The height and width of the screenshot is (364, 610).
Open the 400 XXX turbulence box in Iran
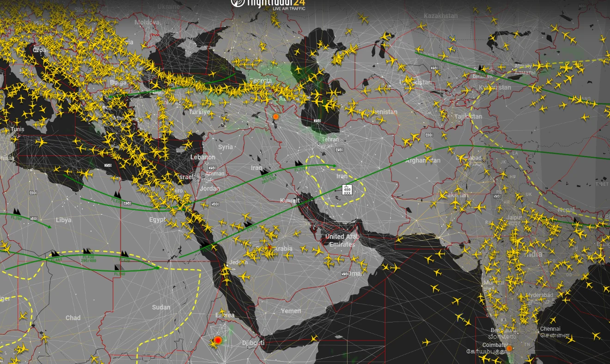pyautogui.click(x=347, y=189)
